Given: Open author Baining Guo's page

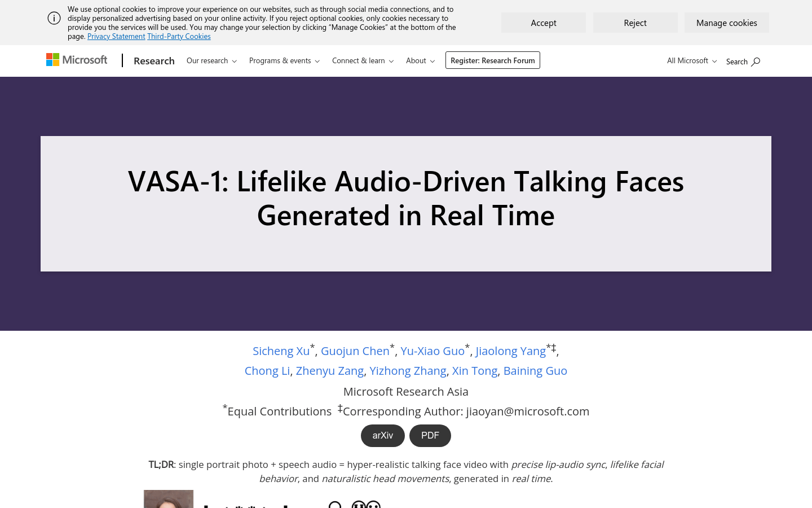Looking at the screenshot, I should [535, 371].
